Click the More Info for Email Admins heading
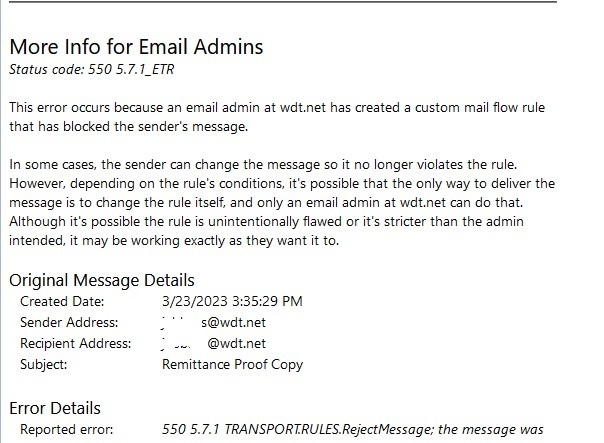The image size is (604, 443). pyautogui.click(x=136, y=46)
